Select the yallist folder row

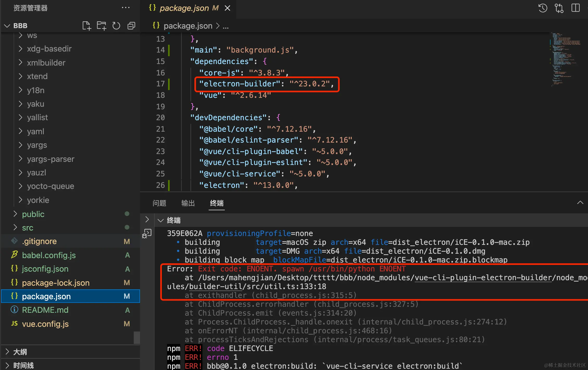coord(71,117)
